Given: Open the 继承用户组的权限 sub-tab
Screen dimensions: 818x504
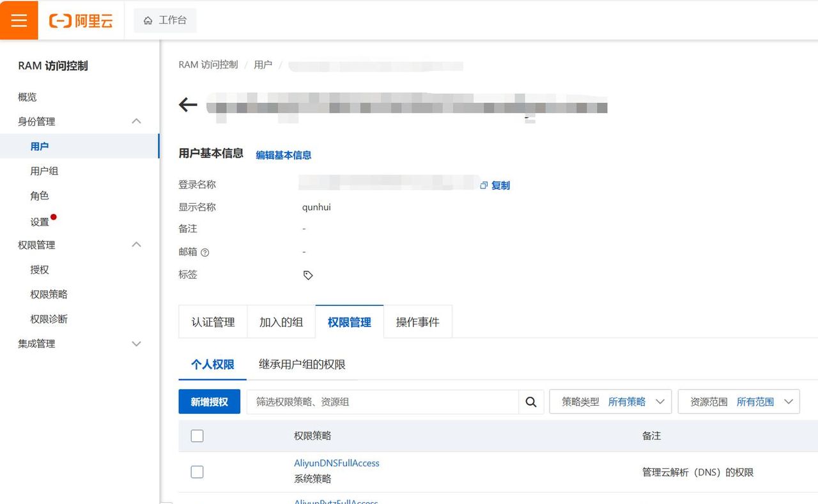Looking at the screenshot, I should (x=302, y=365).
